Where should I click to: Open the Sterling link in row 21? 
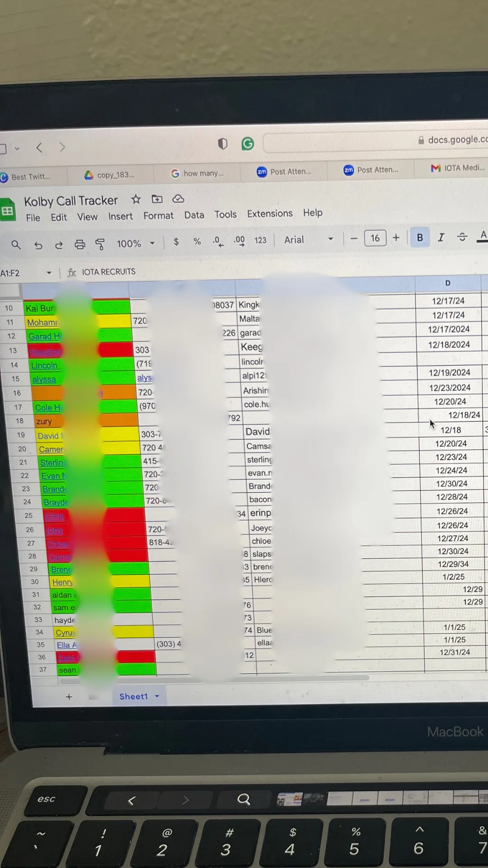pos(52,462)
